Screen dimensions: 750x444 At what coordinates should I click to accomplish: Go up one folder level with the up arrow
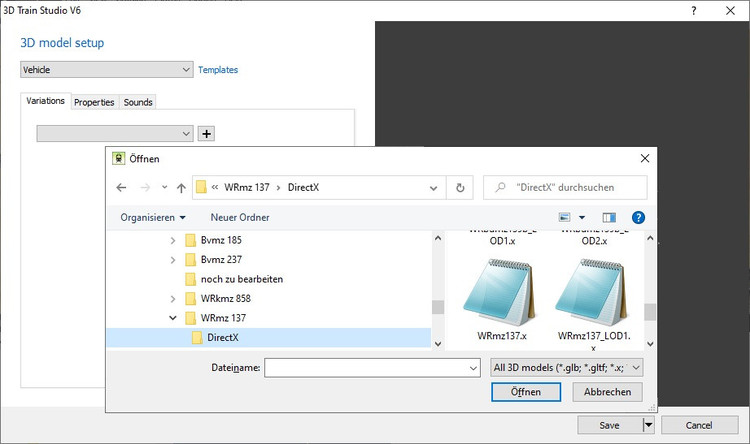[x=181, y=188]
